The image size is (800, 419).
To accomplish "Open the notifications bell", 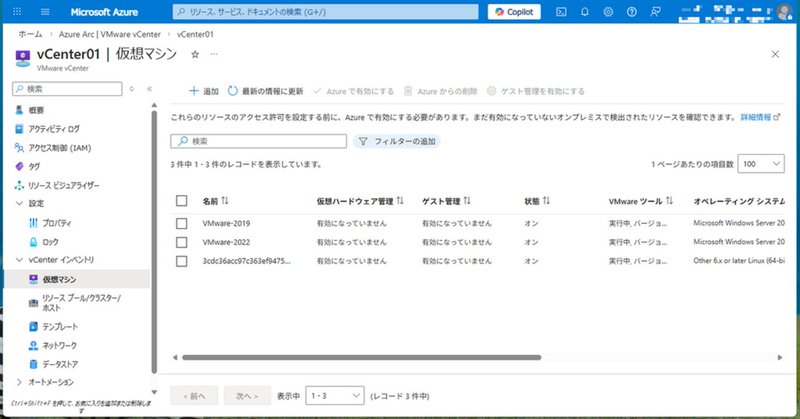I will click(x=585, y=12).
